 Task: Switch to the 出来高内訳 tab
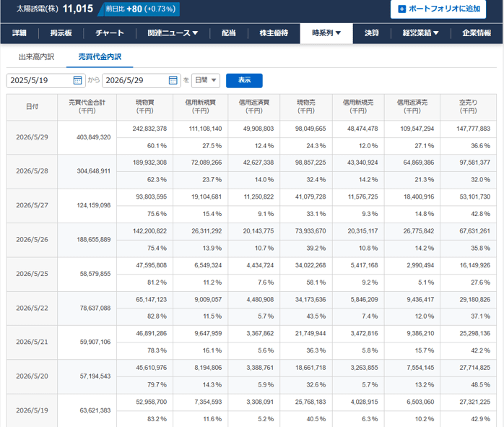click(36, 57)
